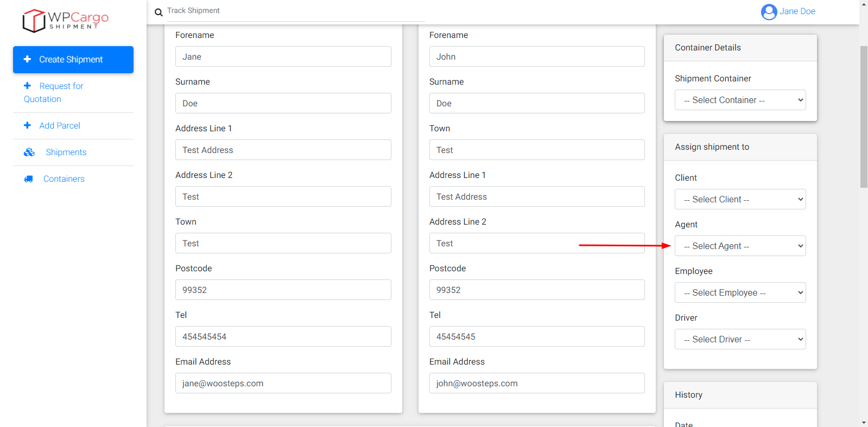Open the Select Client dropdown
Viewport: 868px width, 427px height.
(740, 199)
